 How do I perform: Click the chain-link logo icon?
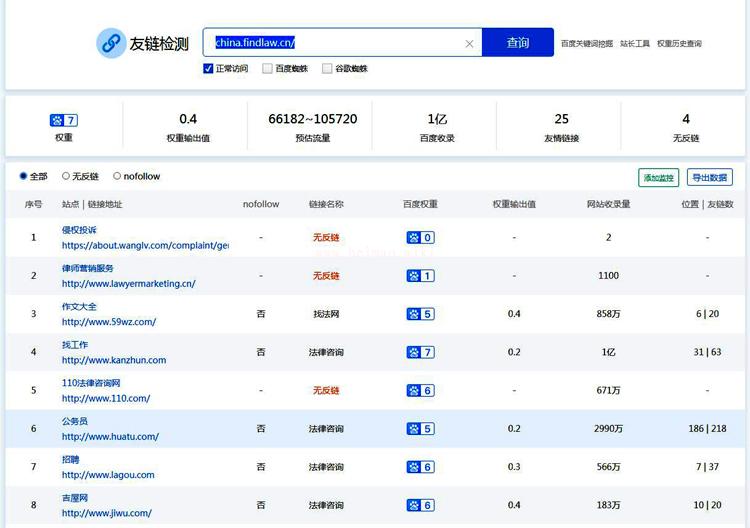[111, 43]
